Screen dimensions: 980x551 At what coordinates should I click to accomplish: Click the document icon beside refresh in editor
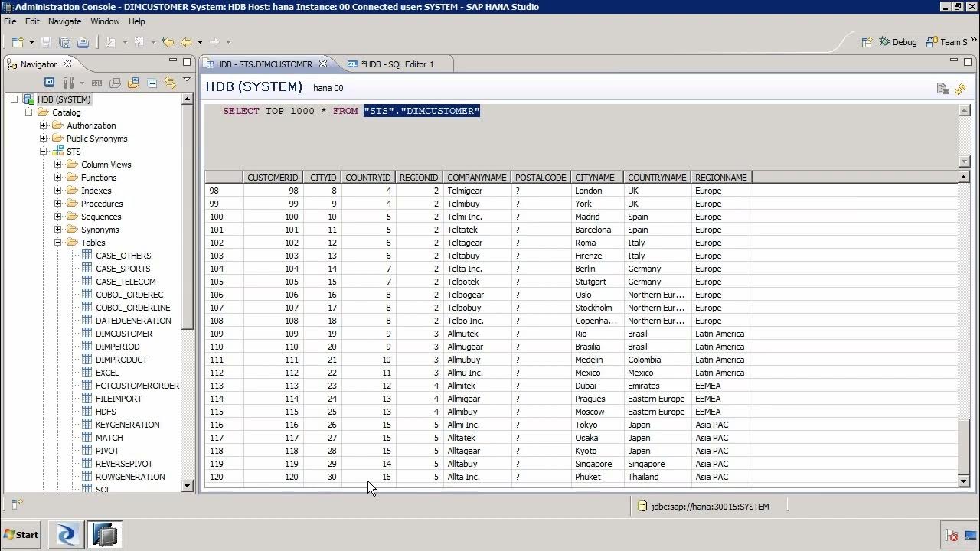click(x=943, y=89)
